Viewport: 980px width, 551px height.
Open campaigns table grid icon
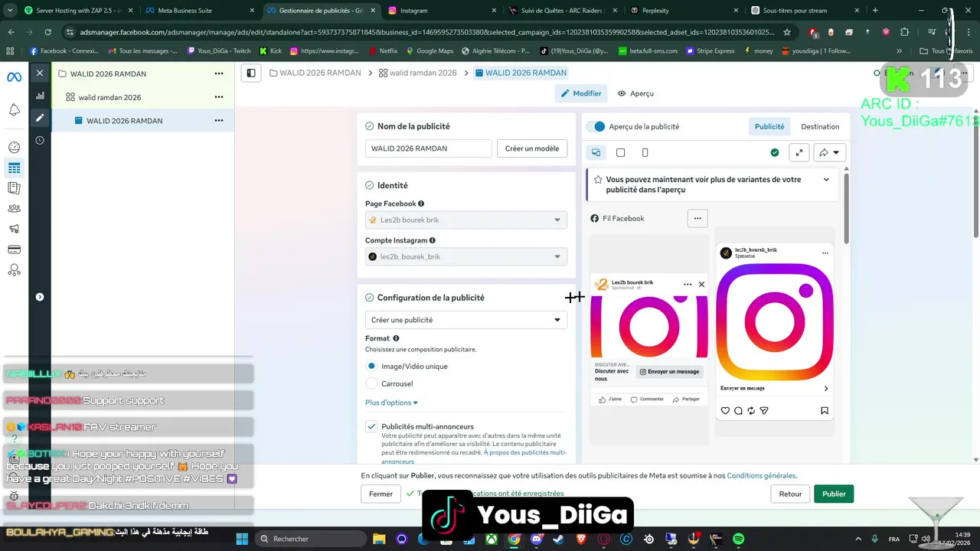point(14,168)
